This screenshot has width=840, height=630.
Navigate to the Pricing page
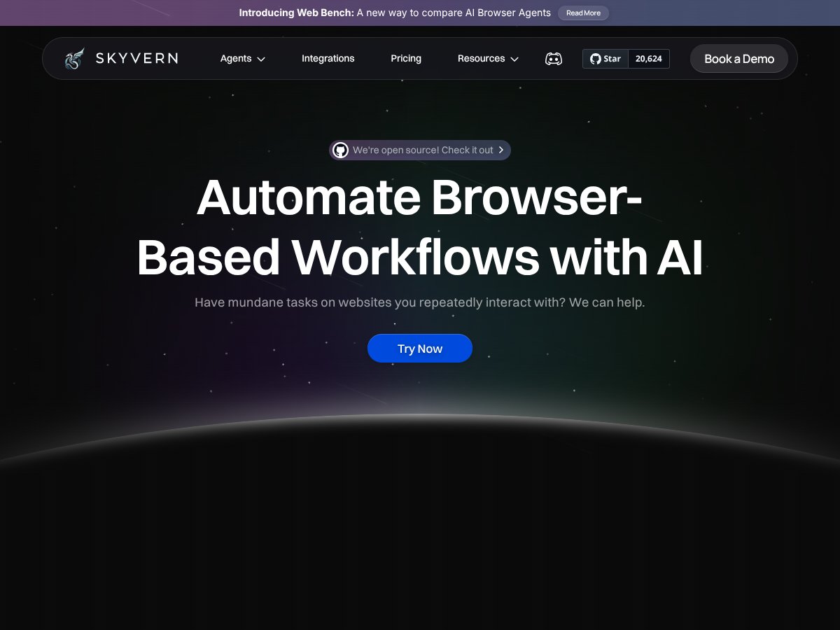[406, 59]
